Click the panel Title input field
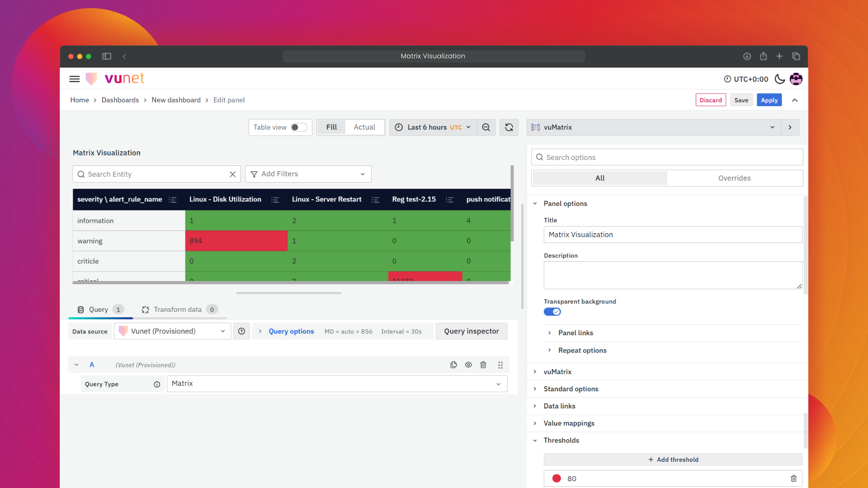This screenshot has height=488, width=868. (672, 235)
